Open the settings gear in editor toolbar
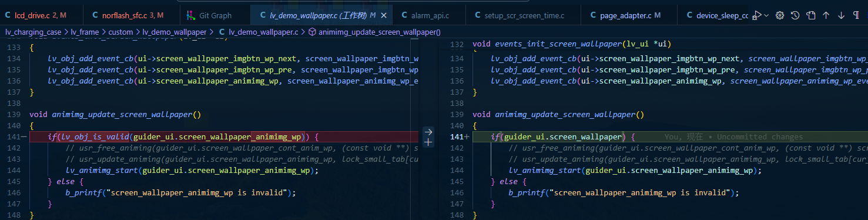The image size is (868, 220). coord(780,15)
